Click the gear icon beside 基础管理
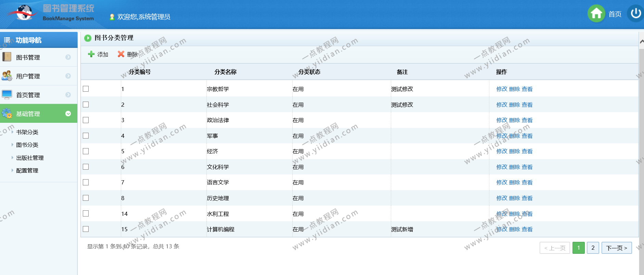 (7, 113)
